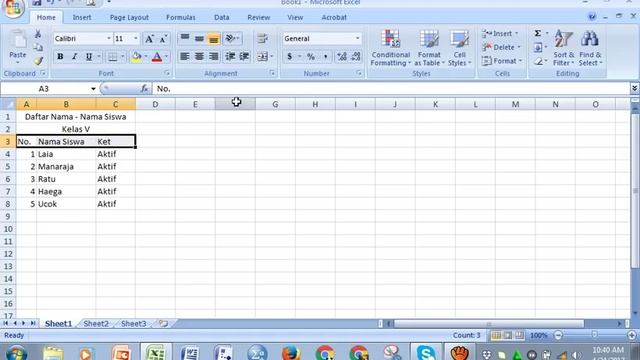Click the Cut scissors icon
The height and width of the screenshot is (360, 640).
[x=38, y=34]
